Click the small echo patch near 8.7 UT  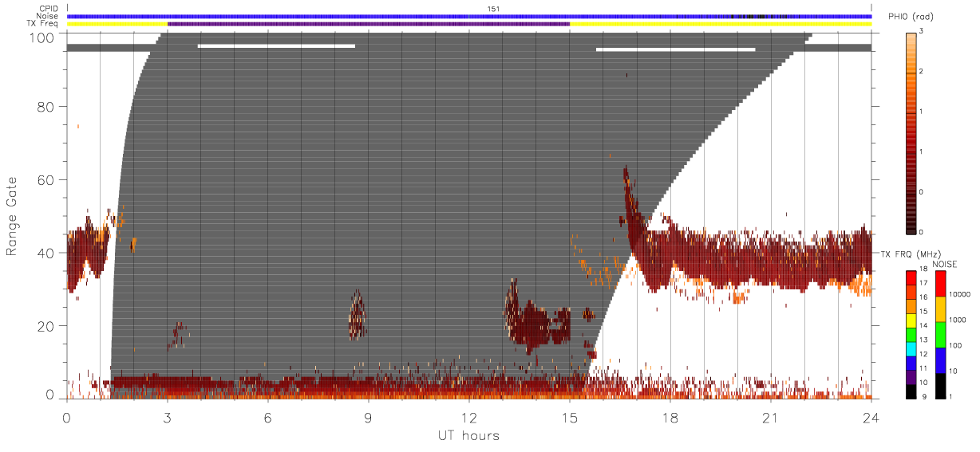357,315
